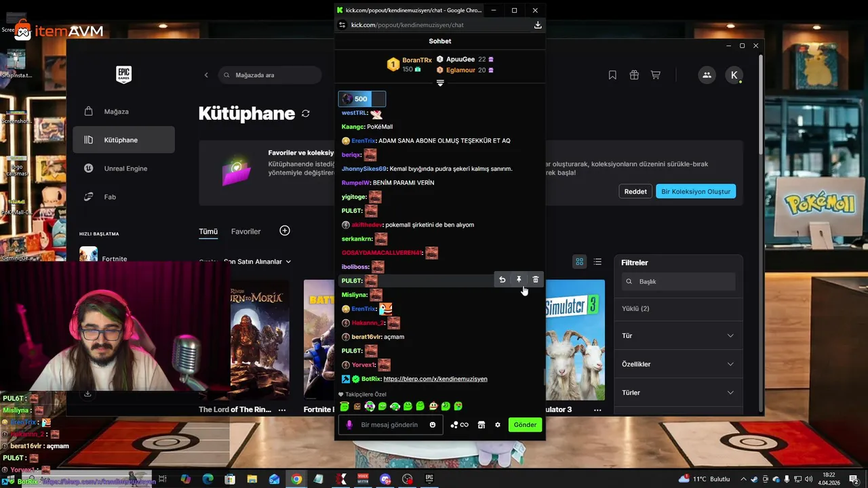The image size is (868, 488).
Task: Send message with Gönder button
Action: [x=525, y=425]
